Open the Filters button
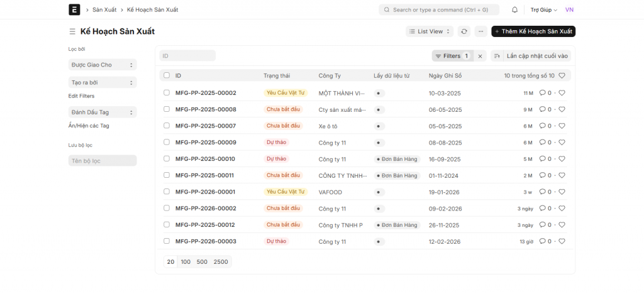 pyautogui.click(x=452, y=56)
